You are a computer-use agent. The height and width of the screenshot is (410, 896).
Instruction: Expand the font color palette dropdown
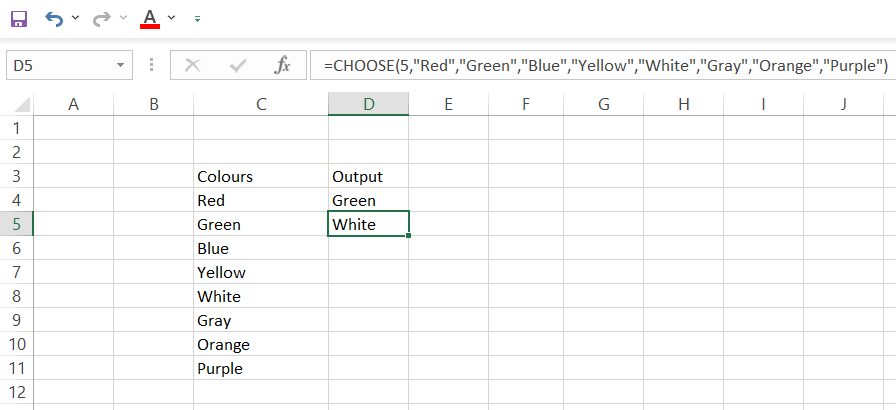[172, 19]
